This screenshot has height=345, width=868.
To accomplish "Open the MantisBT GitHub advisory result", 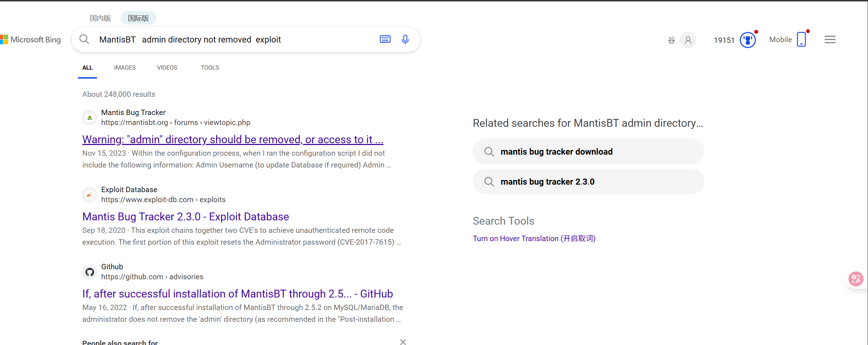I will pyautogui.click(x=237, y=294).
